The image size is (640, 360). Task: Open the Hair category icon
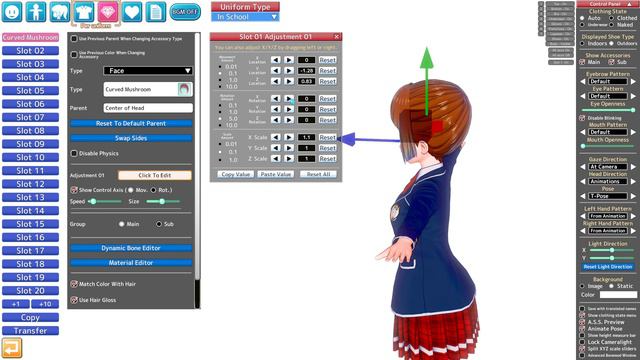coord(60,12)
